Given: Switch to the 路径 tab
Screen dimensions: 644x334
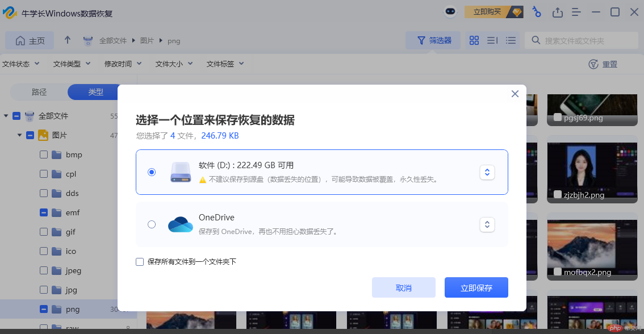Looking at the screenshot, I should point(39,92).
